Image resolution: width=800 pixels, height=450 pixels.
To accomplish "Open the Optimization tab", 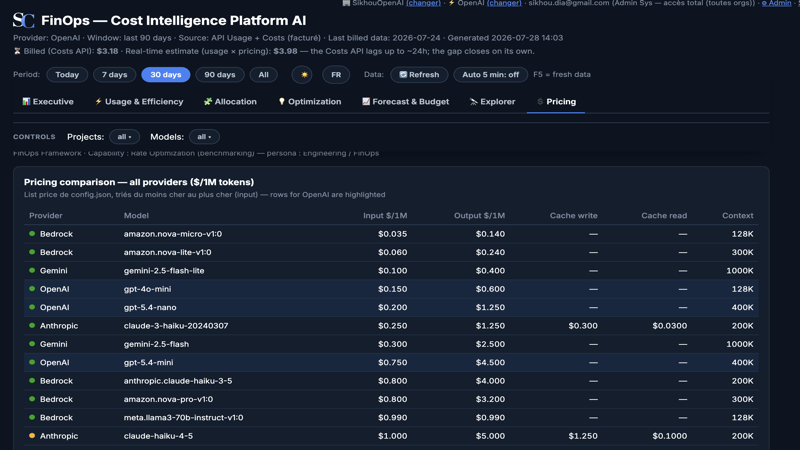I will coord(310,102).
